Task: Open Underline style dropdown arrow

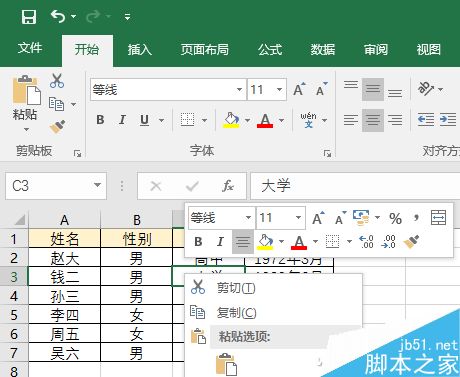Action: tap(161, 120)
